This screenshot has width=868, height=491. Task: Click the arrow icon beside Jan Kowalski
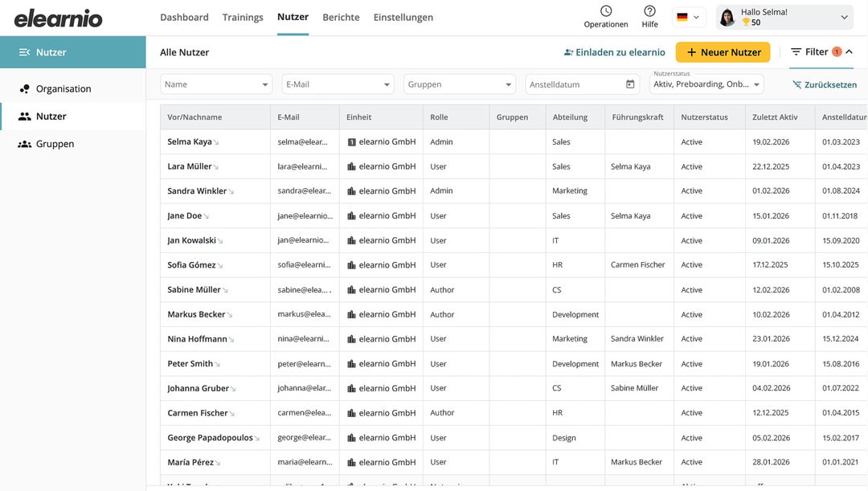click(219, 241)
